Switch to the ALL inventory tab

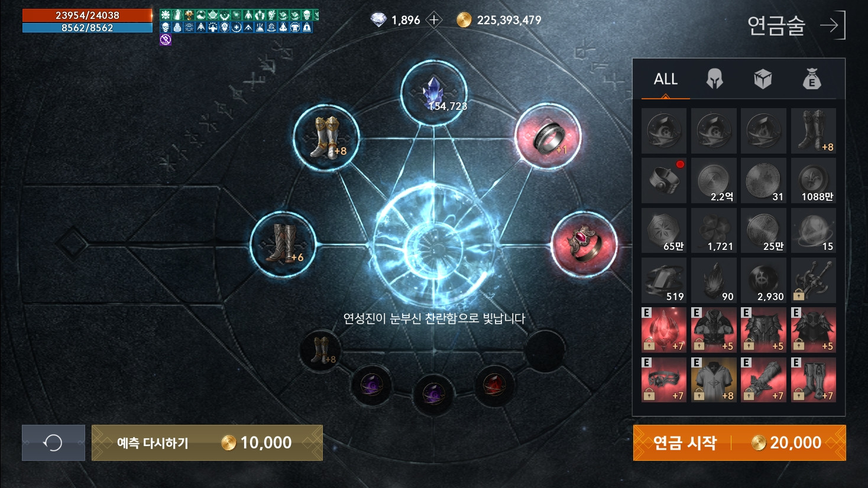666,79
